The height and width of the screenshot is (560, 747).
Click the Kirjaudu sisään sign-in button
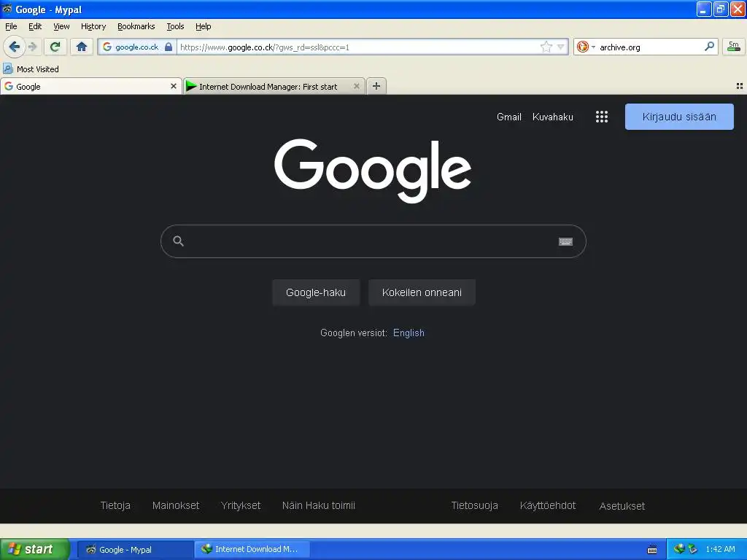679,117
